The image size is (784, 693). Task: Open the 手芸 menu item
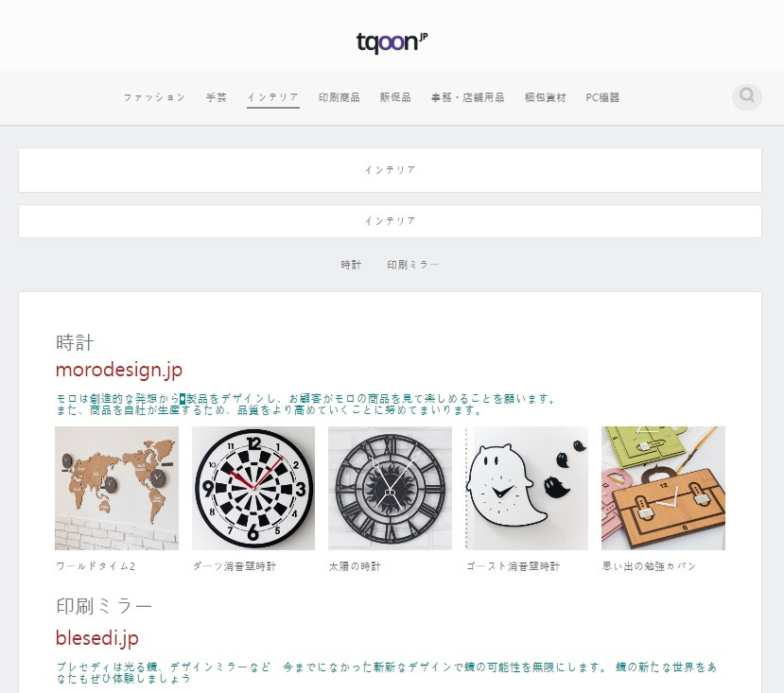216,97
